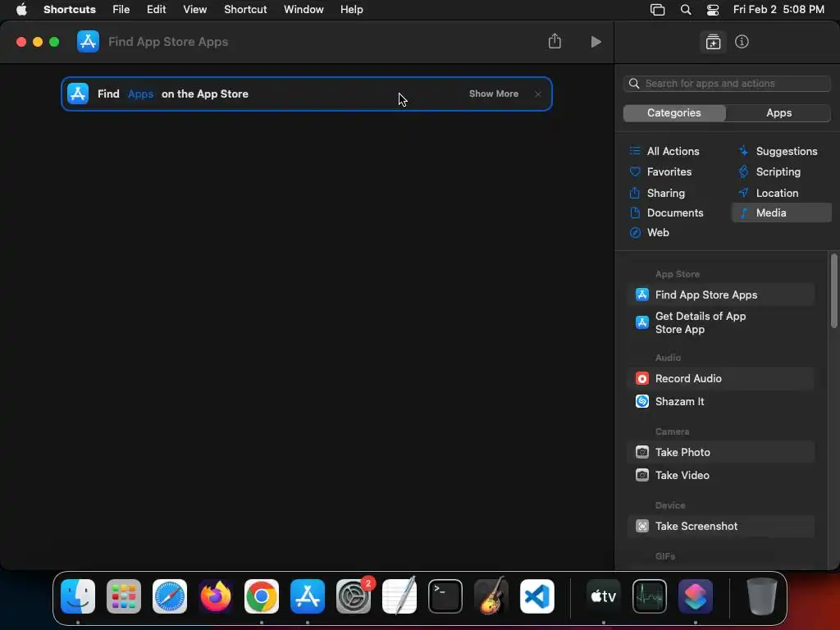Add the Find App Store Apps action
This screenshot has height=630, width=840.
pos(720,294)
